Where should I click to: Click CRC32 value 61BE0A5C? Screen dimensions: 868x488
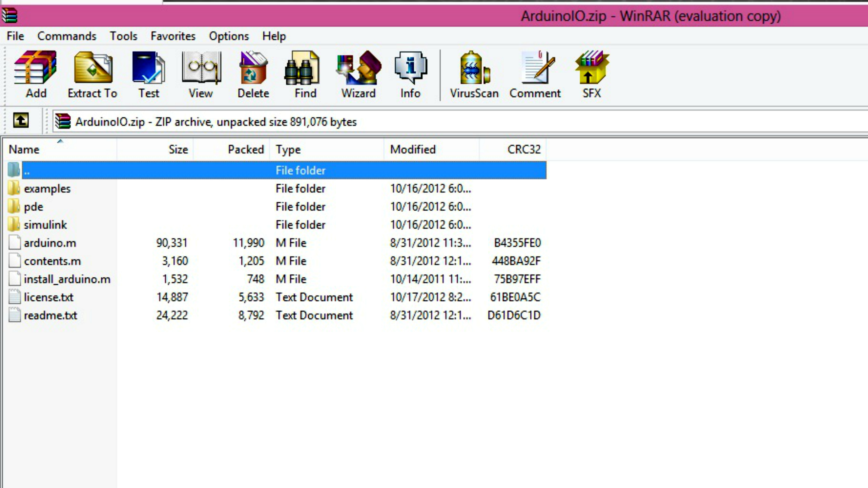(515, 297)
